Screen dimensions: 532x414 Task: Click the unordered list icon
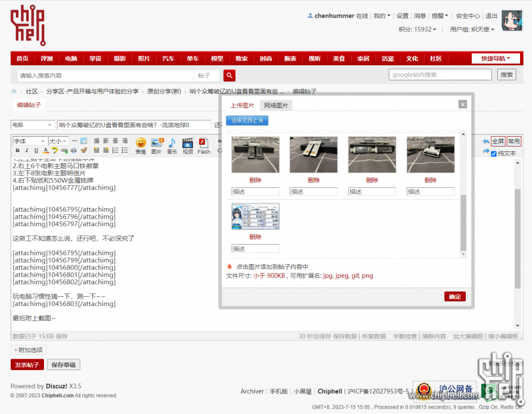pyautogui.click(x=125, y=150)
